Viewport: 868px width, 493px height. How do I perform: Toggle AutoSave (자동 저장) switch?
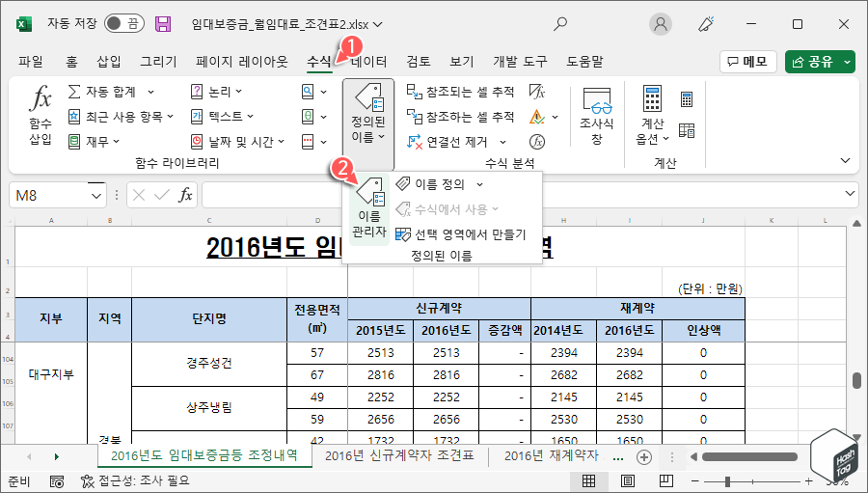[124, 23]
